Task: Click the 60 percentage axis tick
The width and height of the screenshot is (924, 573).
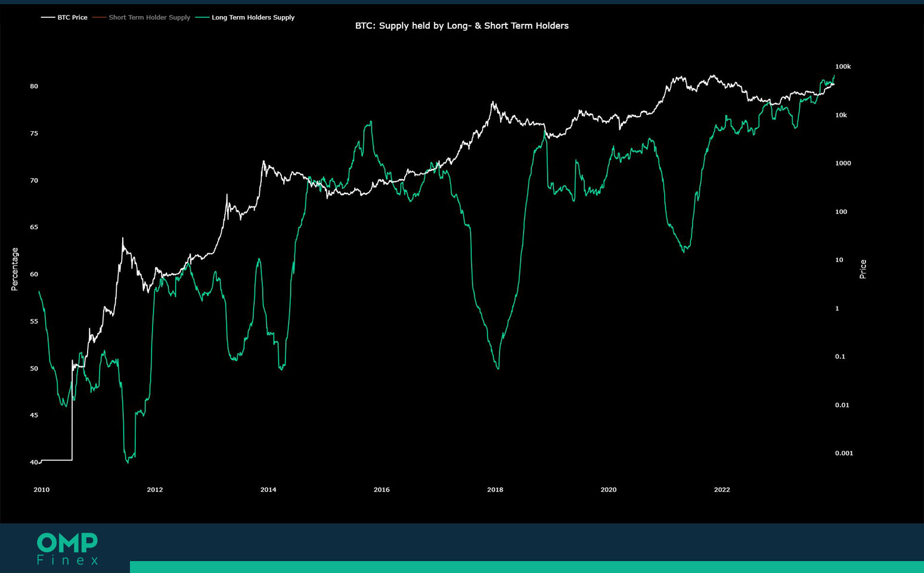Action: click(x=34, y=275)
